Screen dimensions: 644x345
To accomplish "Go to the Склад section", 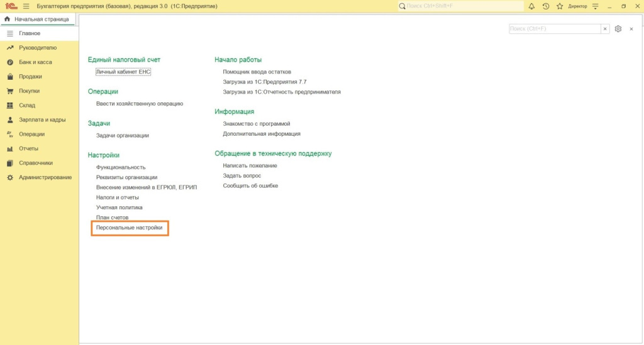I will tap(27, 105).
